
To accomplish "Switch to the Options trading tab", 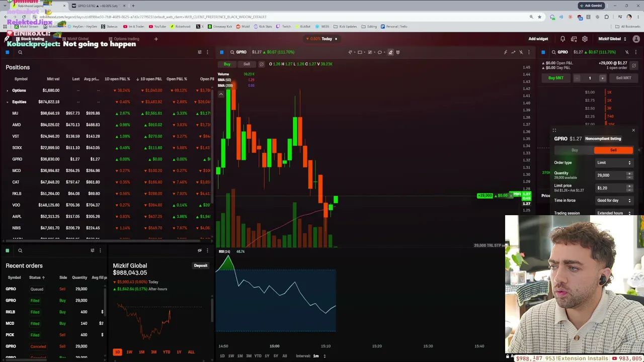I will pyautogui.click(x=124, y=39).
